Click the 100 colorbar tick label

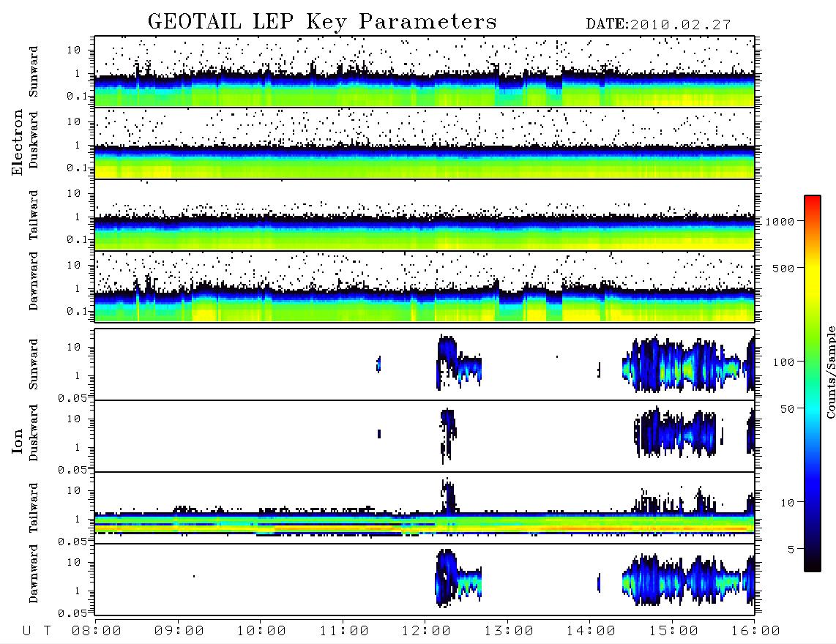pos(783,362)
